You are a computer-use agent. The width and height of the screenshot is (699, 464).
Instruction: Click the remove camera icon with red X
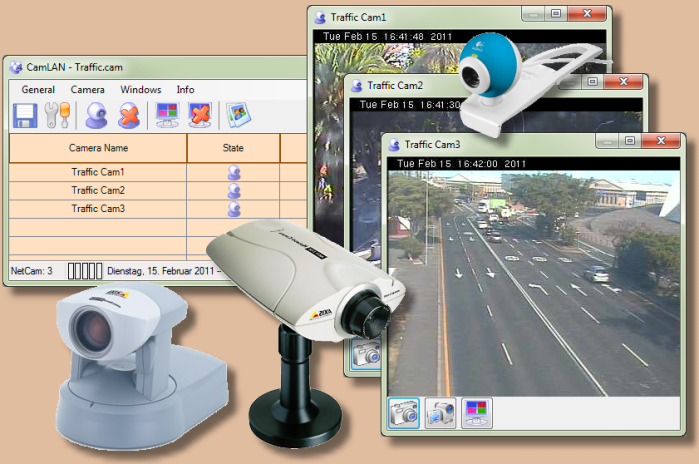[x=129, y=115]
